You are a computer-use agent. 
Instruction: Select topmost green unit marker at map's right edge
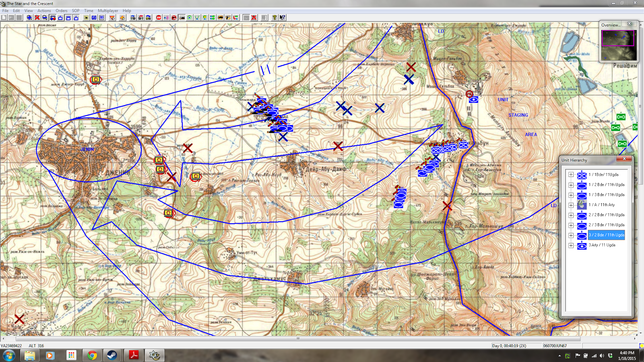pos(621,117)
